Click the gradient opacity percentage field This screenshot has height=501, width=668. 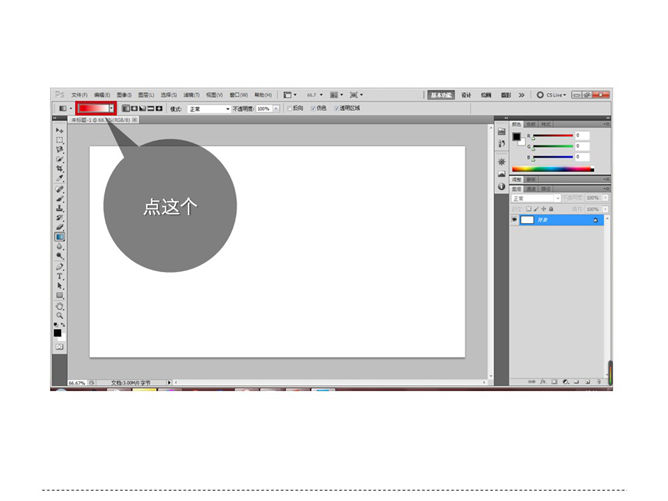click(264, 108)
